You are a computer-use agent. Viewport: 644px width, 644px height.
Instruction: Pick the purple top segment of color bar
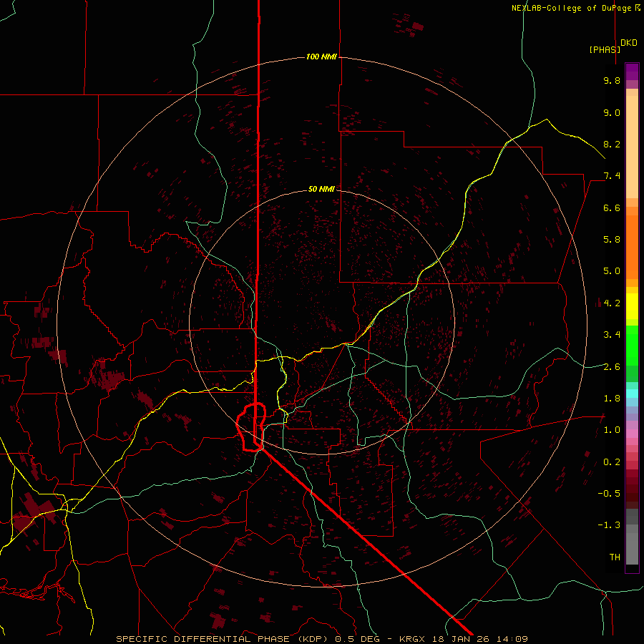(632, 72)
